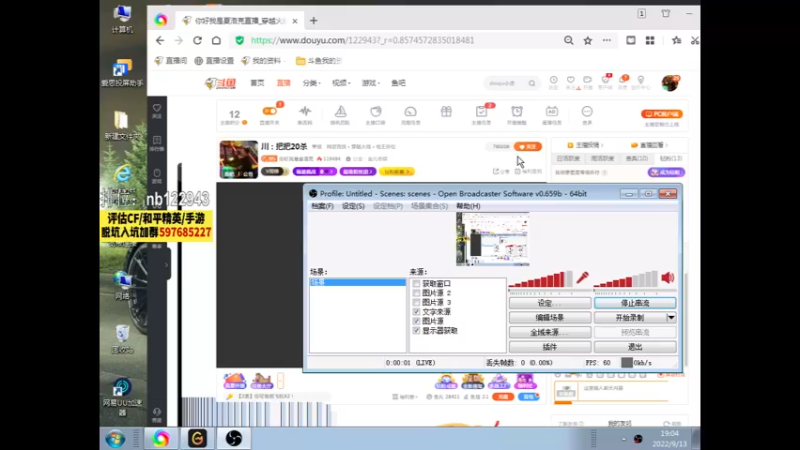This screenshot has width=800, height=450.
Task: Expand 直播回看 panel chevron
Action: coord(666,145)
